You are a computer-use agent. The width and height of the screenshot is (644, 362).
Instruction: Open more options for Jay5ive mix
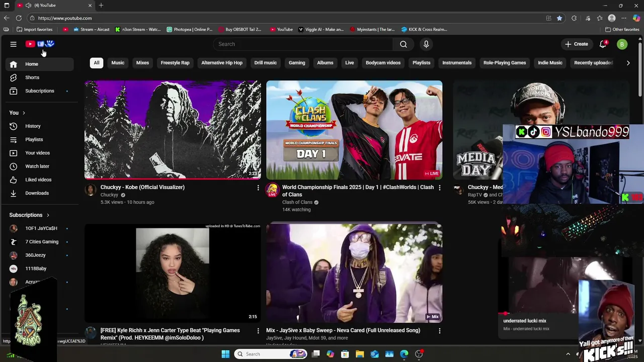coord(440,331)
